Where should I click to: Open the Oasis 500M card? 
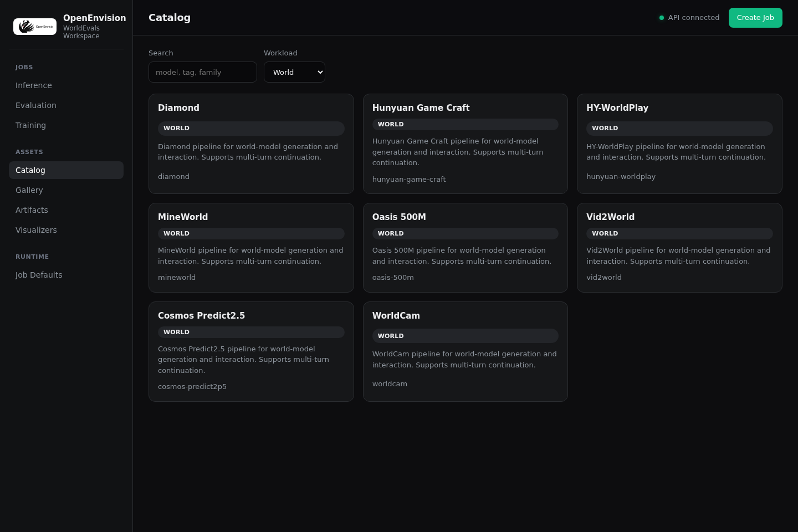pyautogui.click(x=465, y=248)
